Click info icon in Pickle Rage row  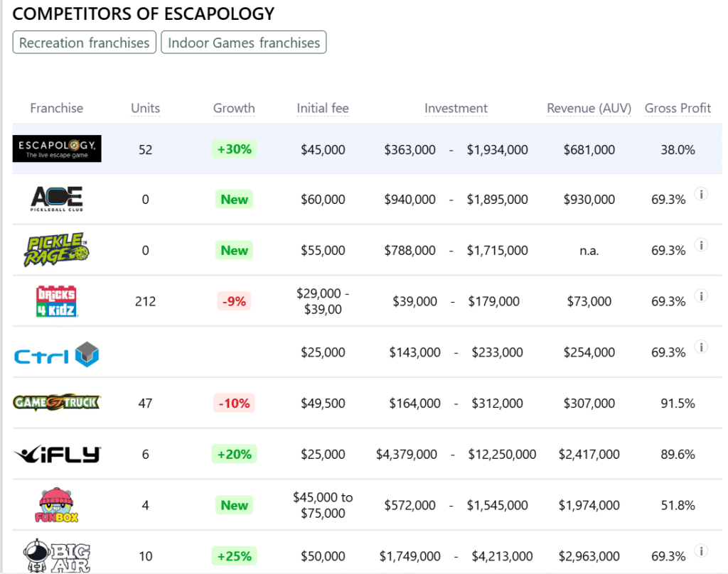pyautogui.click(x=701, y=244)
